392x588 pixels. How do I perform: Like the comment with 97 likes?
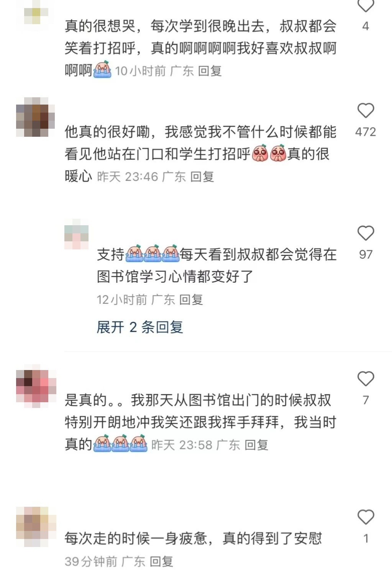tap(366, 233)
